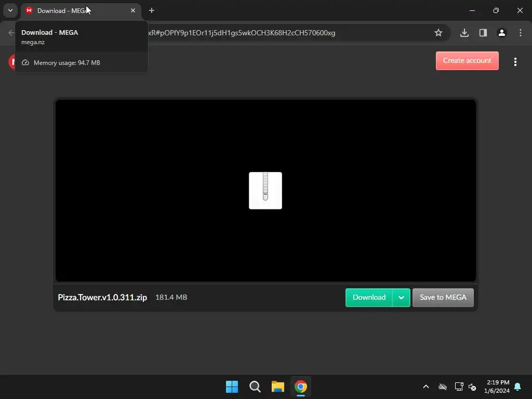Screen dimensions: 532x399
Task: Click the Create account button
Action: [x=467, y=61]
